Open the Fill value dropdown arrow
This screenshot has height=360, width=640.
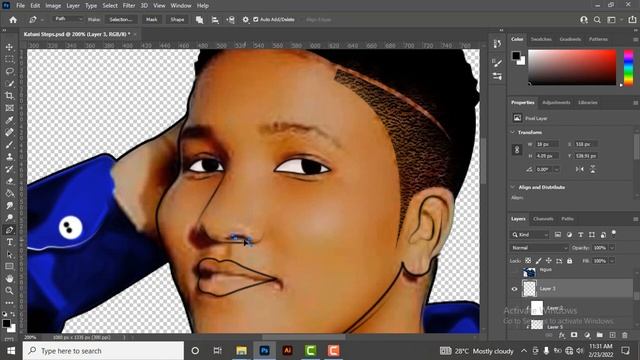click(612, 260)
